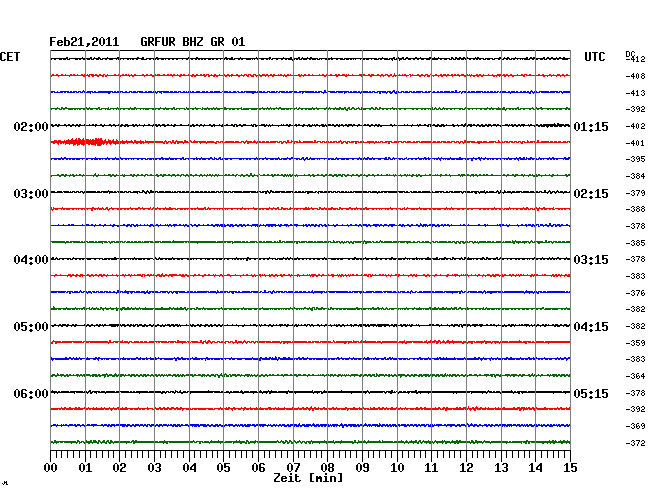The width and height of the screenshot is (650, 494).
Task: Select the 04:00 CET row label
Action: (x=31, y=260)
